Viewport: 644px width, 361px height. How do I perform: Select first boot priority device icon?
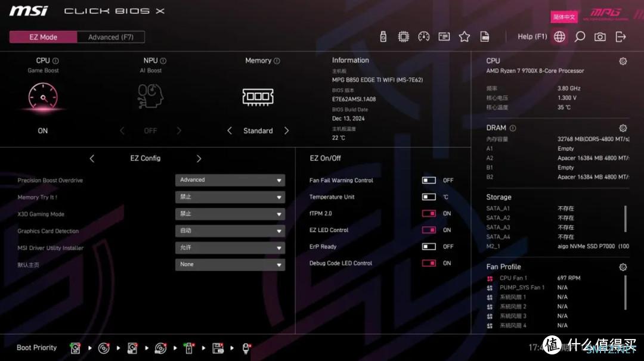coord(75,348)
